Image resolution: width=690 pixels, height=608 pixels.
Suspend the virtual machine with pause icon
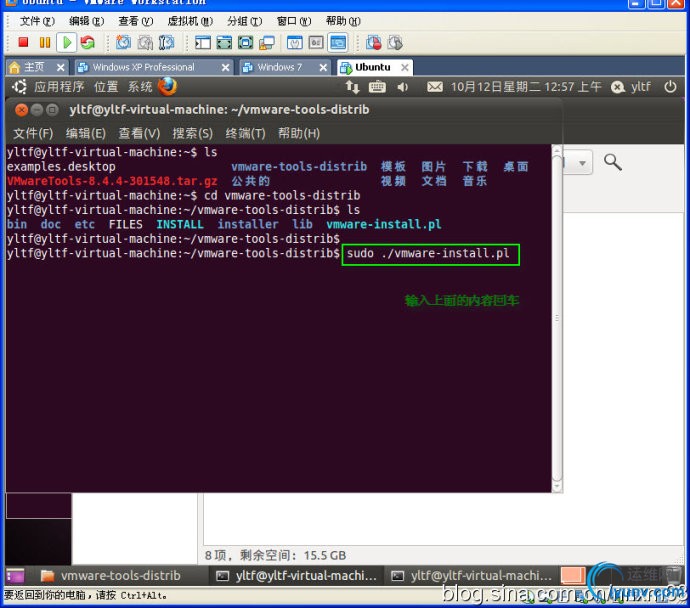pos(45,42)
